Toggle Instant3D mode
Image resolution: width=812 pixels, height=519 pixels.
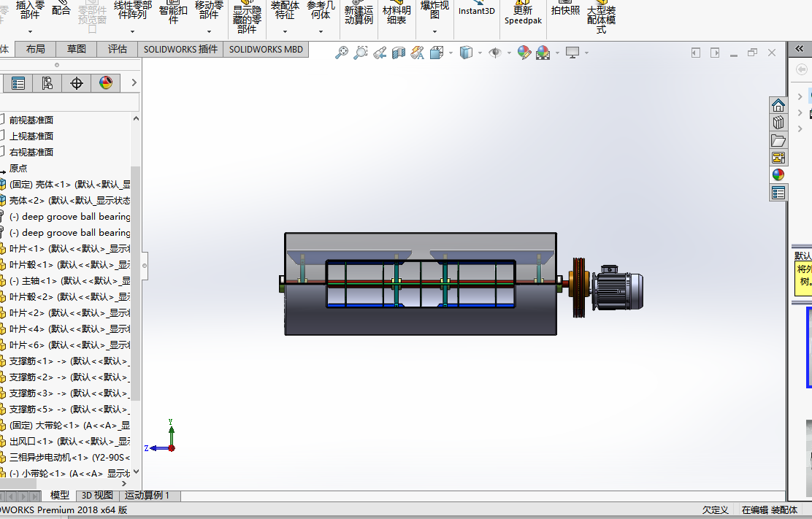click(x=476, y=7)
